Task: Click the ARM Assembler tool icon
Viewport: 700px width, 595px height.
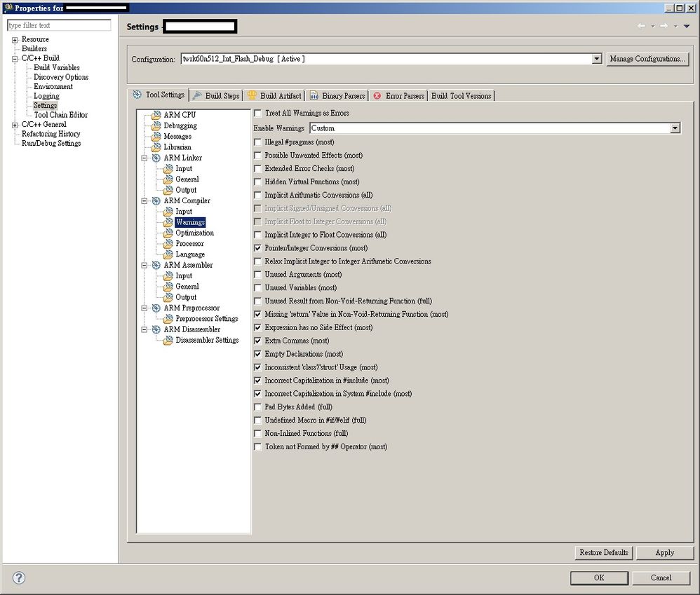Action: coord(156,265)
